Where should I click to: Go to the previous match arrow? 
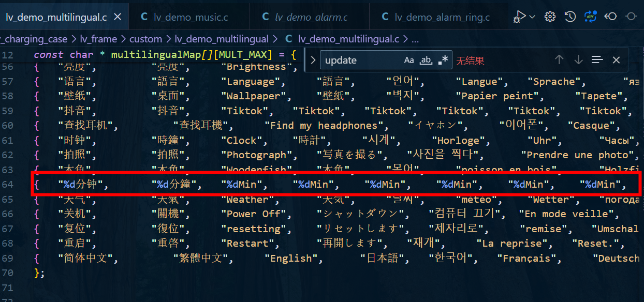click(x=559, y=60)
